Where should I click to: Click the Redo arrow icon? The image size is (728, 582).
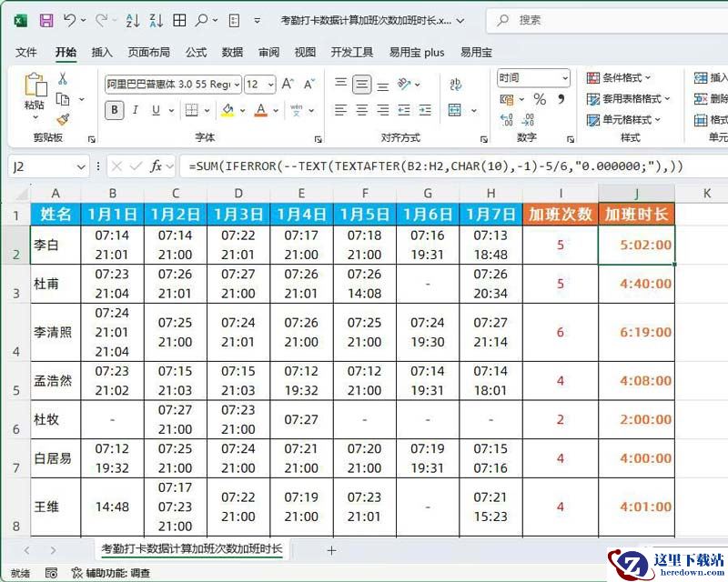tap(102, 20)
